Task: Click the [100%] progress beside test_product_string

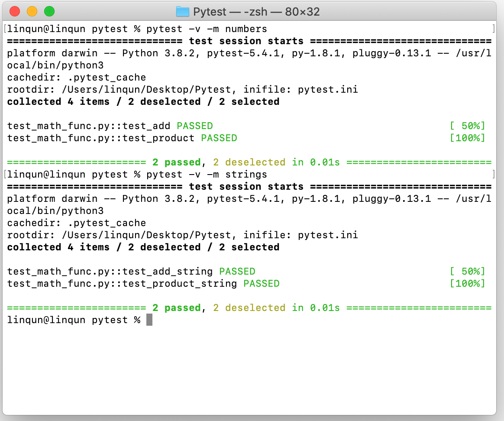Action: (x=467, y=284)
